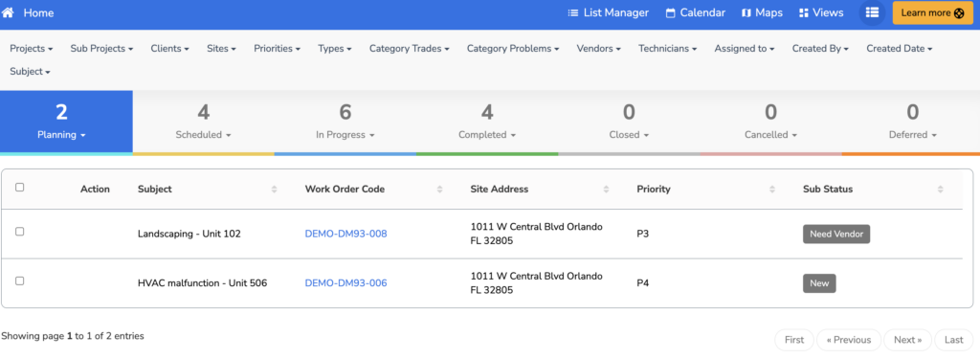980x359 pixels.
Task: Check the HVAC malfunction - Unit 506 row checkbox
Action: point(20,280)
